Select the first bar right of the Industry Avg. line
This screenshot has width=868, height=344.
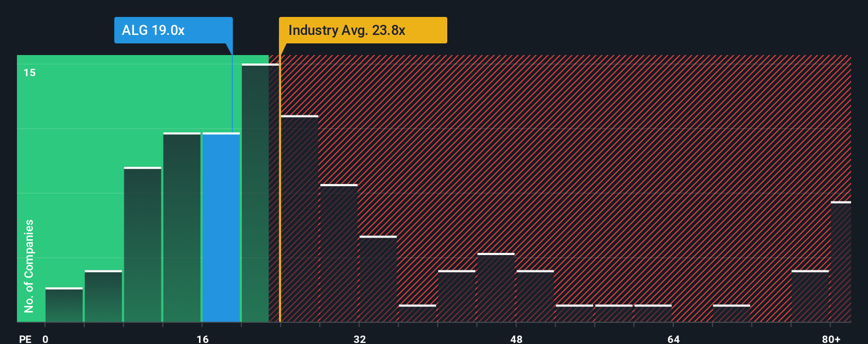coord(300,219)
